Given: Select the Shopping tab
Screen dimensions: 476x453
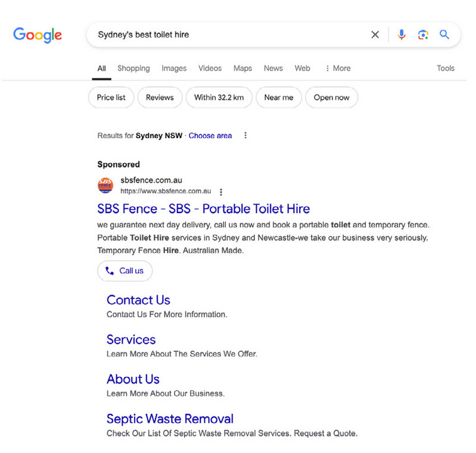Looking at the screenshot, I should [133, 68].
